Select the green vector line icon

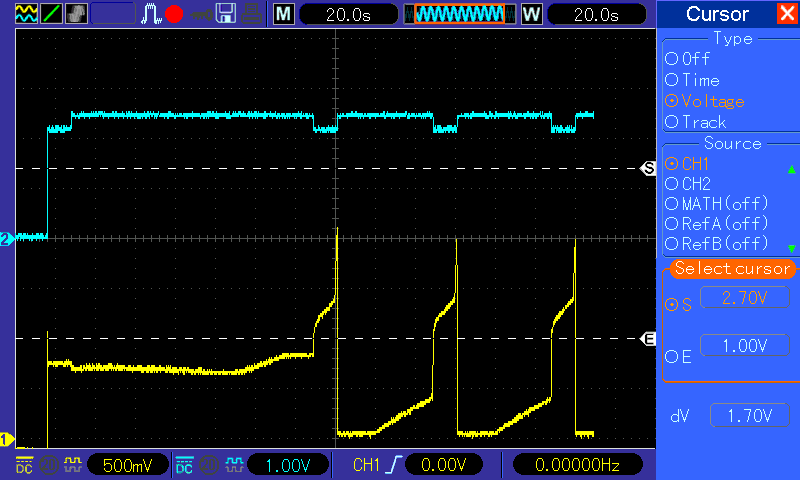[51, 14]
